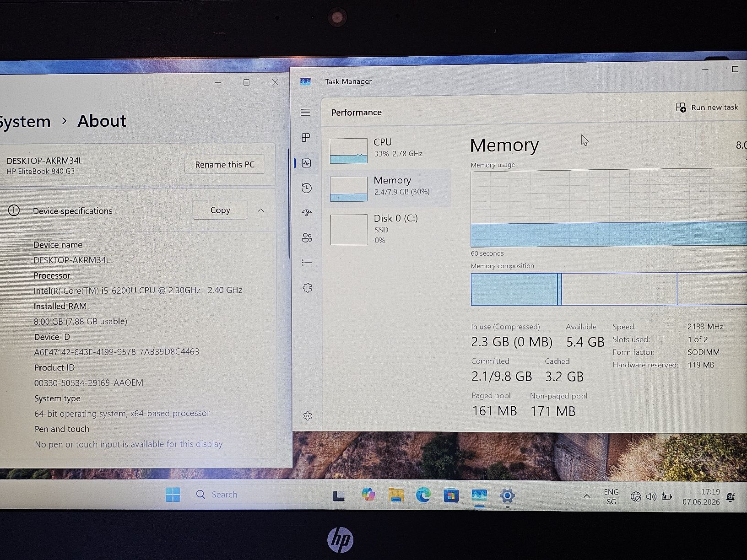Go back to System in Settings breadcrumb
Image resolution: width=747 pixels, height=560 pixels.
pos(25,122)
